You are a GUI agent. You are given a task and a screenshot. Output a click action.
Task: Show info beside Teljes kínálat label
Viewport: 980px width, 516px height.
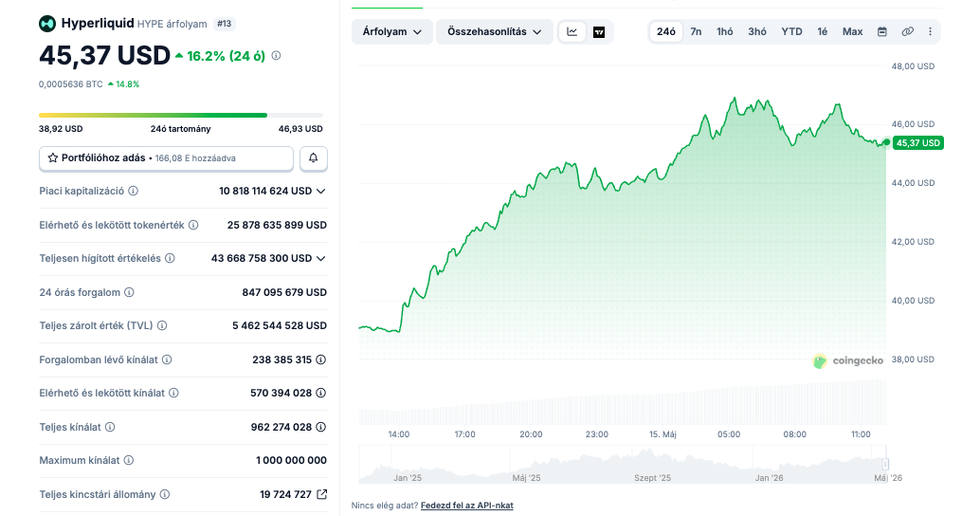tap(110, 427)
